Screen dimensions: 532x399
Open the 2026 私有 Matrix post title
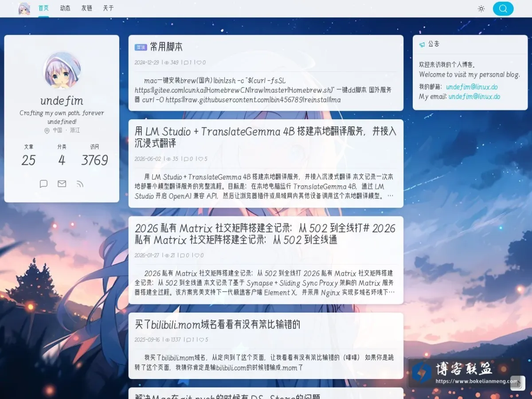[265, 234]
